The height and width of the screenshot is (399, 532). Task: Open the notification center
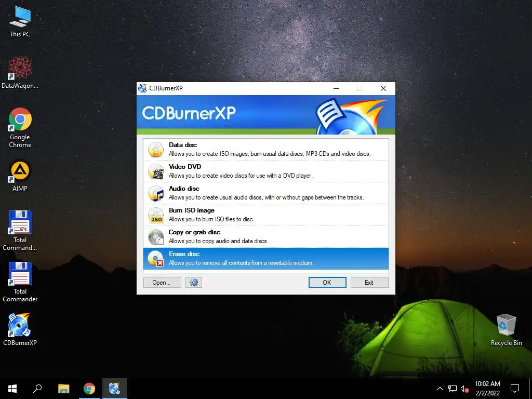tap(515, 389)
